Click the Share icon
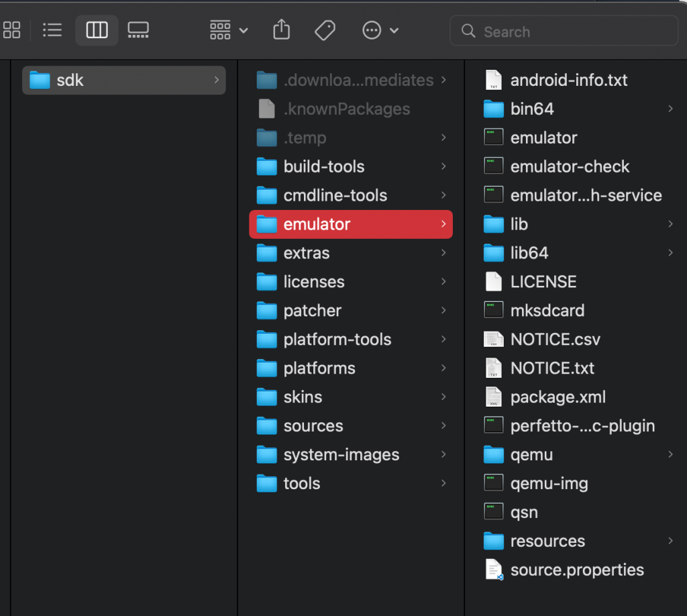 [281, 30]
